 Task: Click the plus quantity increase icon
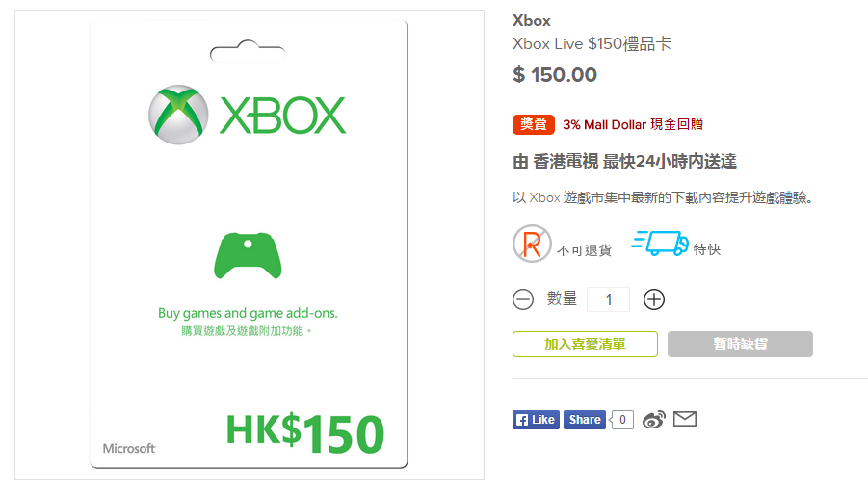tap(654, 299)
